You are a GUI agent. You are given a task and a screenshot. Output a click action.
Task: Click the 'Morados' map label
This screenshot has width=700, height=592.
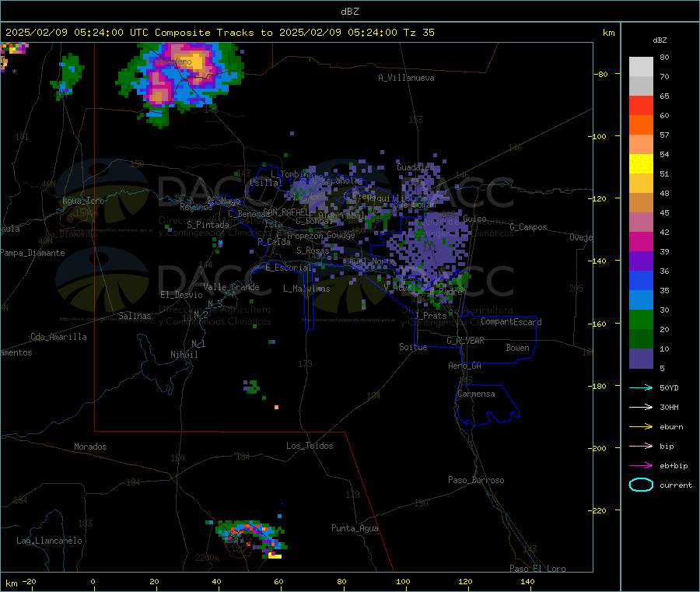click(90, 447)
